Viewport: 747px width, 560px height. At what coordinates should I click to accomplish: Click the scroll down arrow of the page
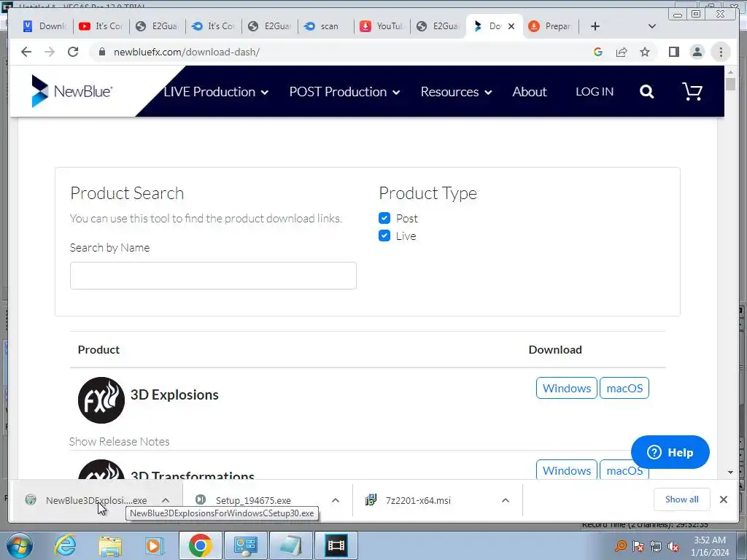pos(730,472)
